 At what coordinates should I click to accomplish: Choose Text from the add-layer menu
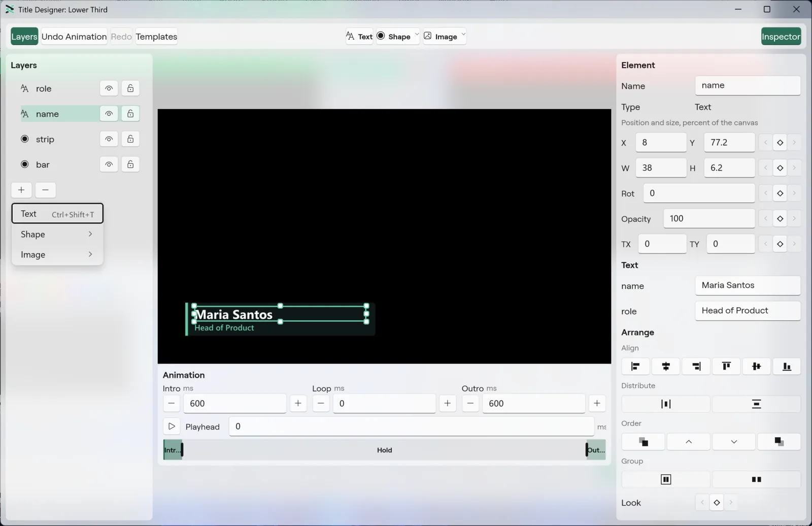[57, 214]
